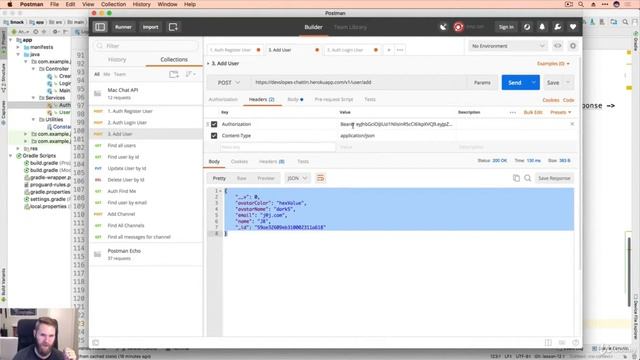Viewport: 640px width, 360px height.
Task: Click the New key header input field
Action: tap(278, 147)
